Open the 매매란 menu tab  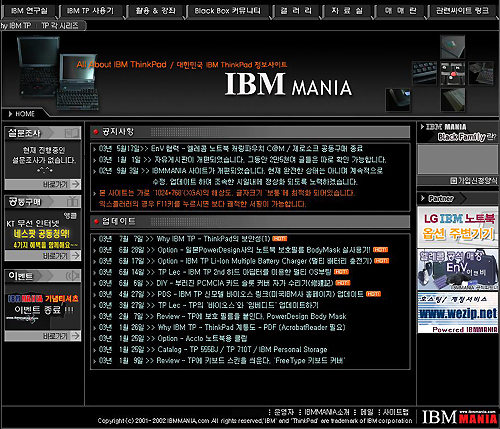tap(400, 11)
